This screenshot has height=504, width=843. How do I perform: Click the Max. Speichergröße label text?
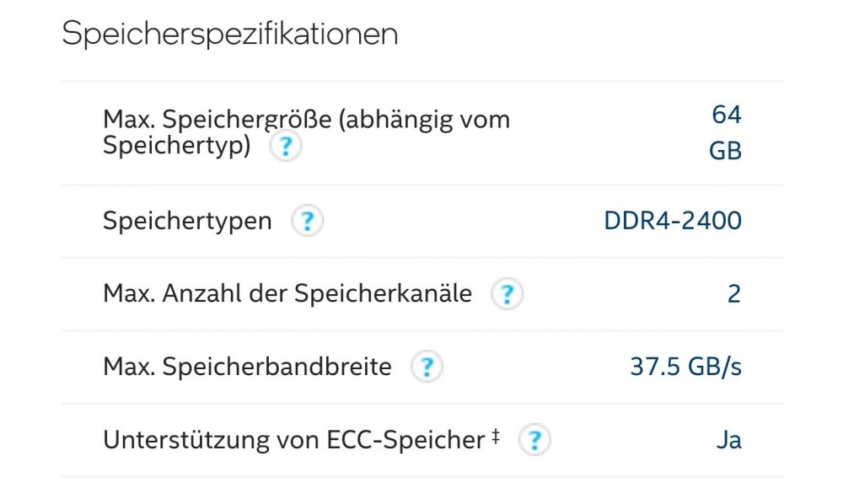click(307, 132)
